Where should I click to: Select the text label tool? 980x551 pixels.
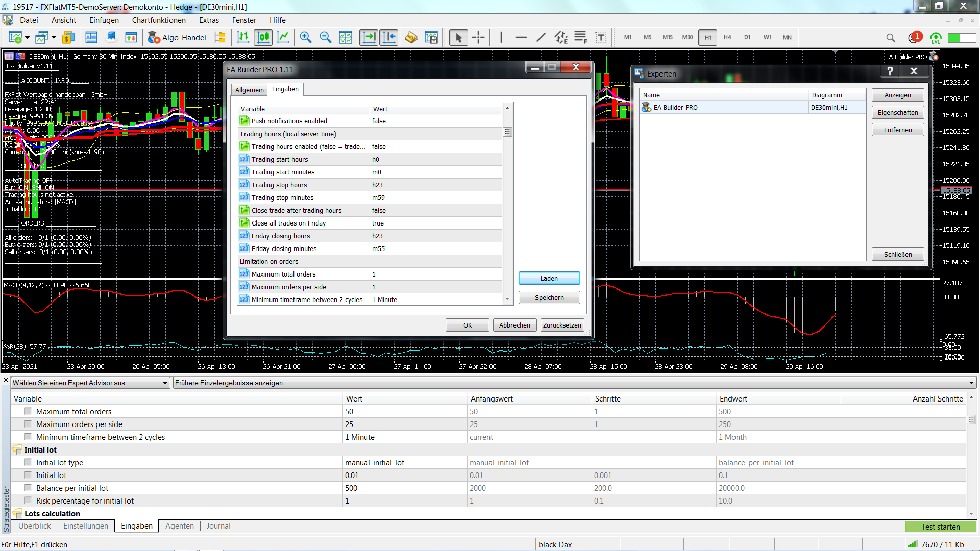click(x=601, y=37)
